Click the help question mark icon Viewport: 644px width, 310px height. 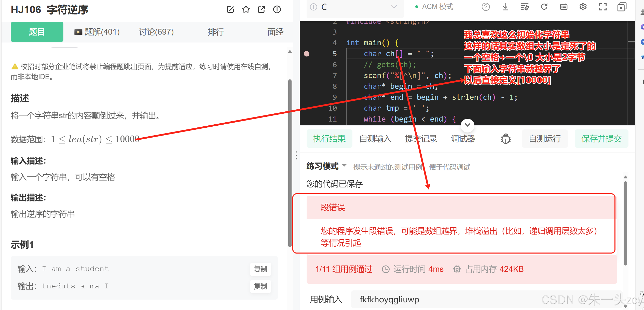486,7
